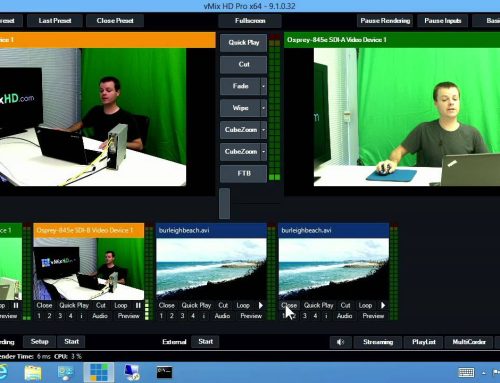Image resolution: width=500 pixels, height=383 pixels.
Task: Send second burleighbeach.avi input to Preview
Action: coord(373,316)
